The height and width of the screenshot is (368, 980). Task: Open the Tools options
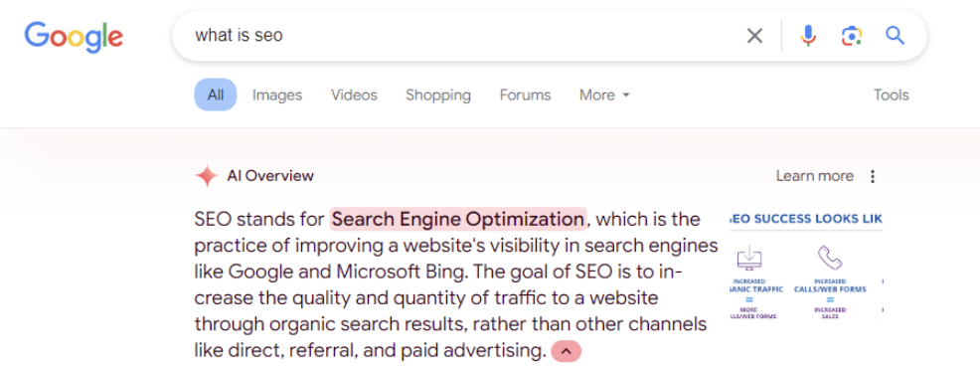pyautogui.click(x=892, y=95)
